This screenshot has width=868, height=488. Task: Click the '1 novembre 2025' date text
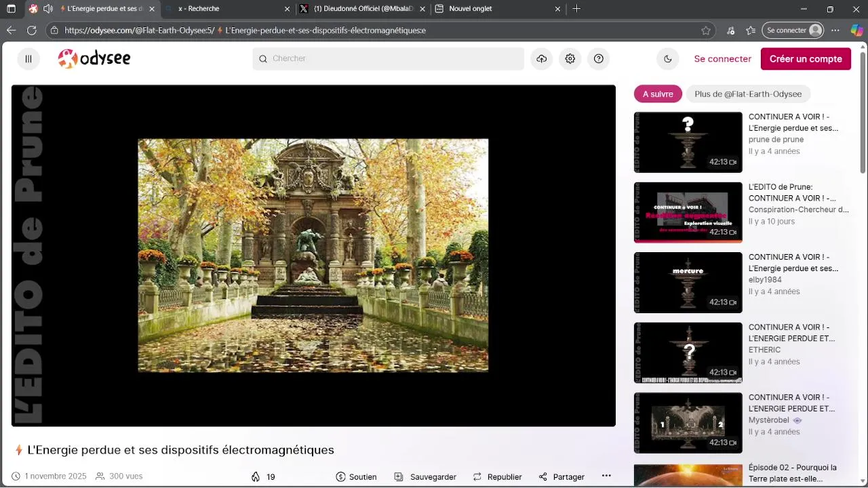[x=56, y=476]
